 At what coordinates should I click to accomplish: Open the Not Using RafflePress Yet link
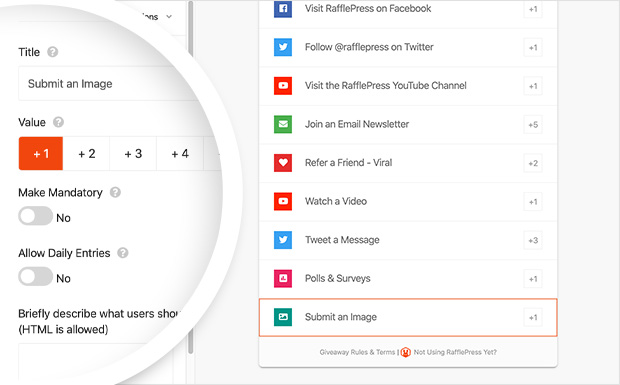click(x=455, y=352)
